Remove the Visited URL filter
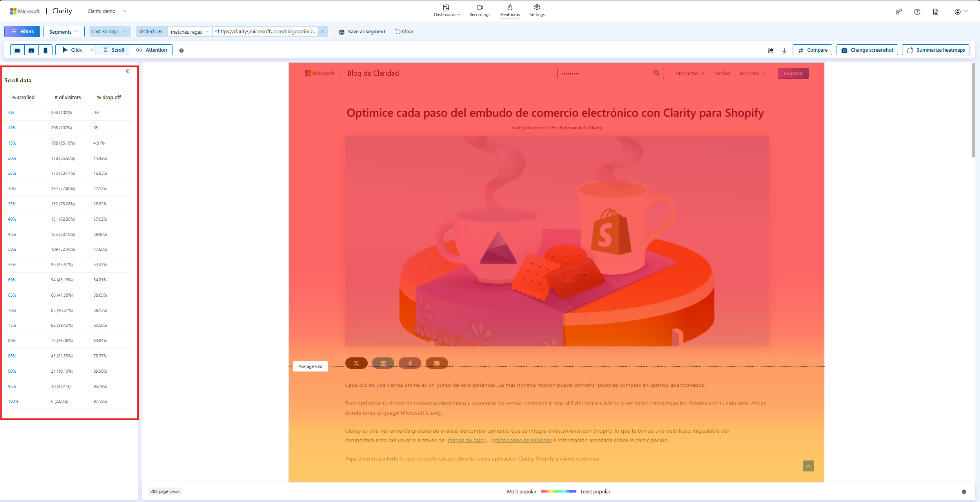 [323, 32]
